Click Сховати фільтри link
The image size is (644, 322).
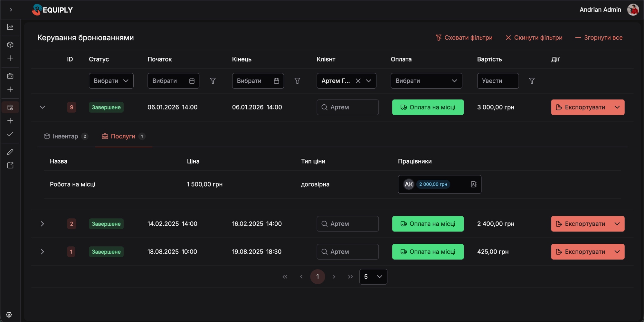click(x=464, y=38)
